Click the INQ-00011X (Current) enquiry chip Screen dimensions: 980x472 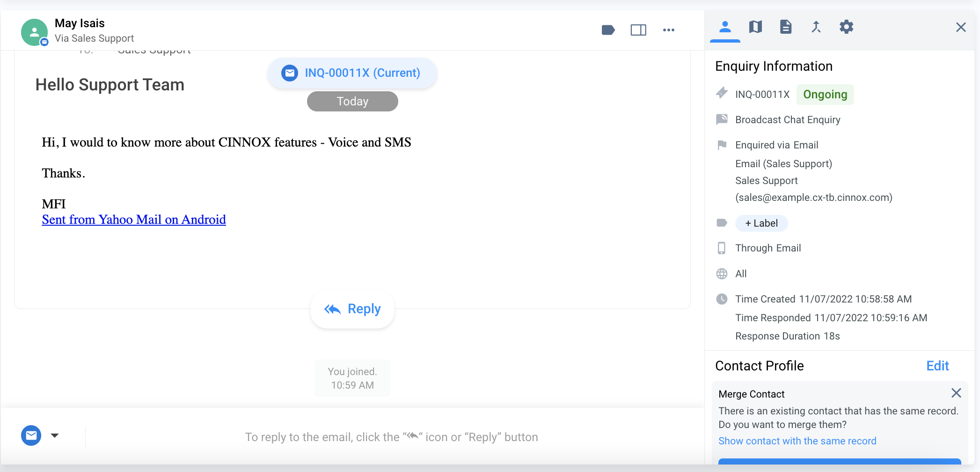click(x=352, y=73)
